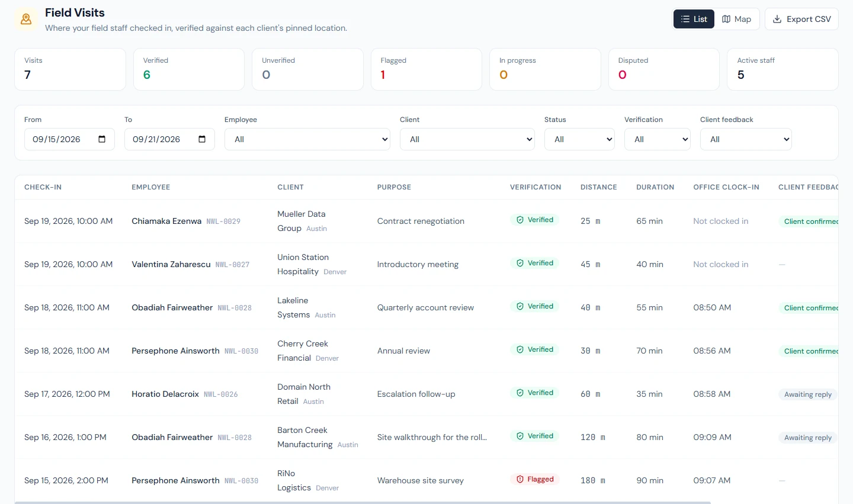The width and height of the screenshot is (853, 504).
Task: Click Verified badge for Horatio Delacroix's visit
Action: click(x=534, y=393)
